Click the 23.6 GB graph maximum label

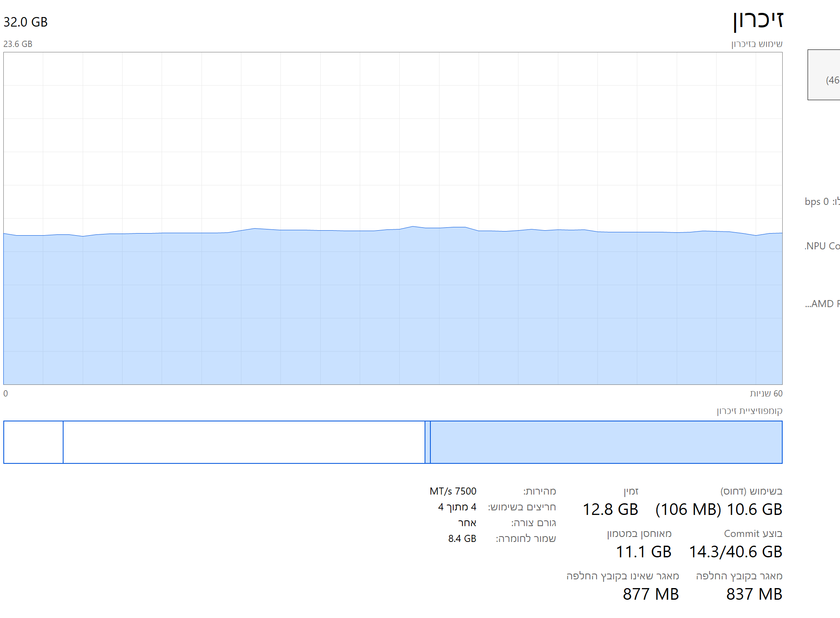pos(18,44)
